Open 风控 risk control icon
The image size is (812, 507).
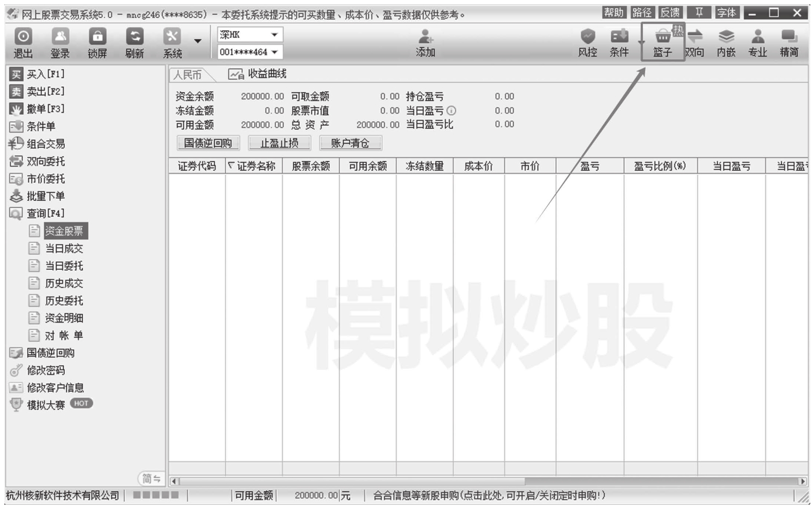click(x=587, y=43)
